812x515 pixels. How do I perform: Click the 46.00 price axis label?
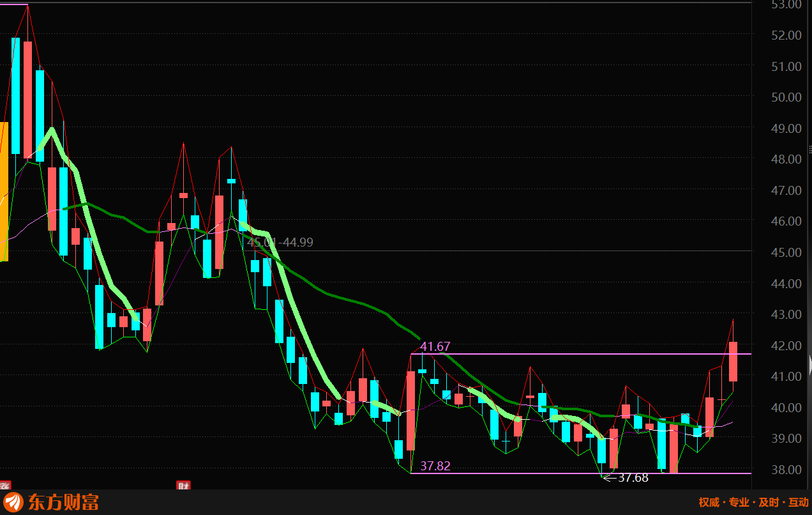pyautogui.click(x=786, y=221)
